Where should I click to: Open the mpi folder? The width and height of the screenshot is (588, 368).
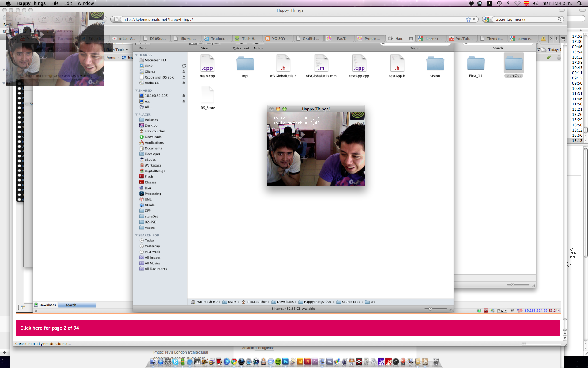[x=245, y=63]
